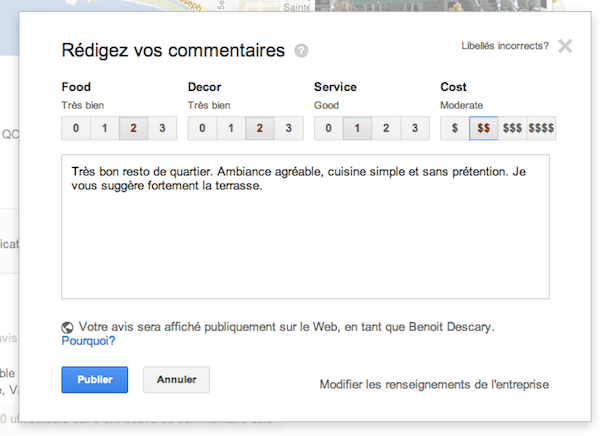Viewport: 600px width, 436px height.
Task: Rate Service as 0
Action: coord(328,128)
